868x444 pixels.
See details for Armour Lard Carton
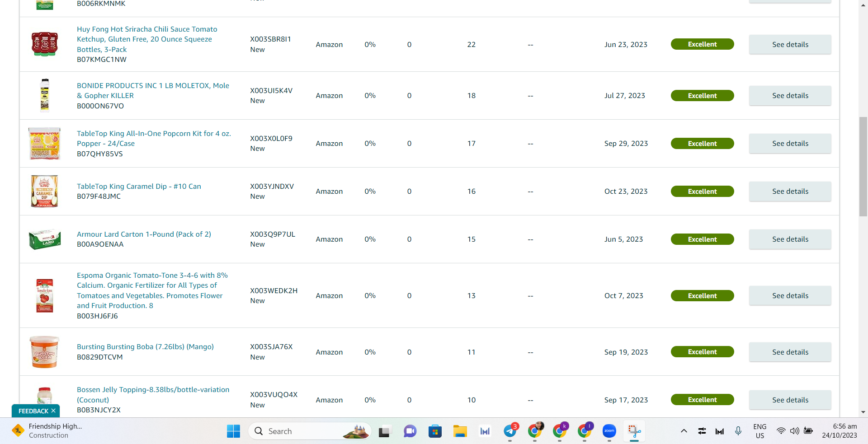[790, 239]
